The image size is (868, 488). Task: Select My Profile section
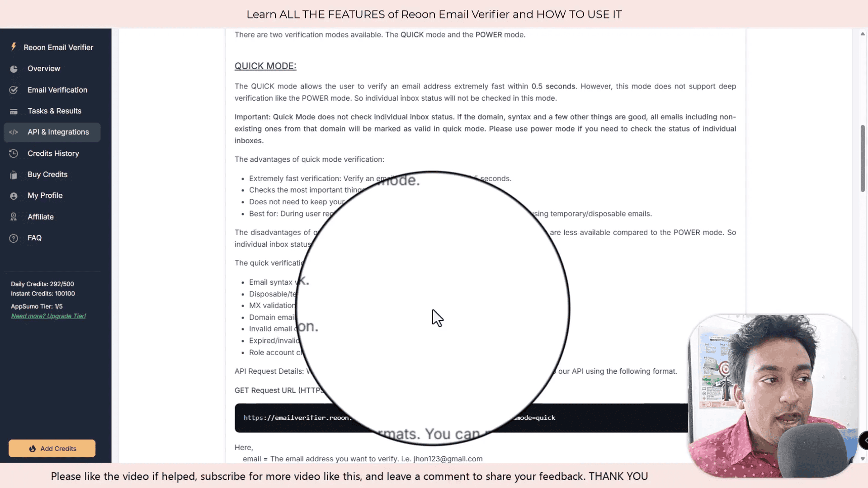[x=45, y=195]
